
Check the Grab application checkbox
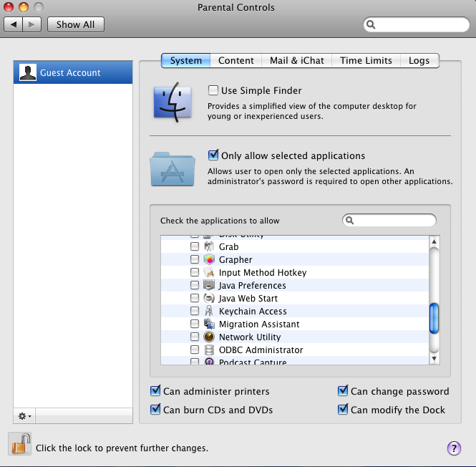(x=195, y=246)
